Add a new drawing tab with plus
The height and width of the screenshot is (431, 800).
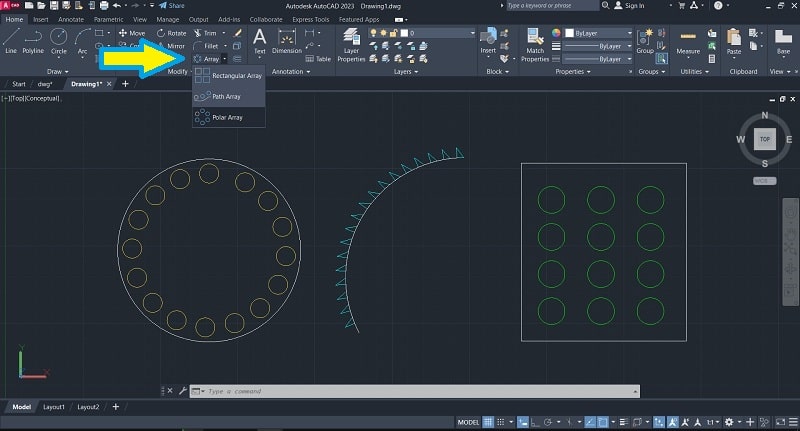pos(125,84)
